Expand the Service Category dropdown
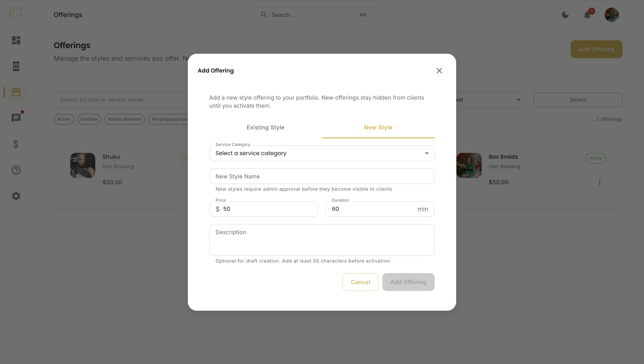The image size is (644, 364). click(x=322, y=153)
